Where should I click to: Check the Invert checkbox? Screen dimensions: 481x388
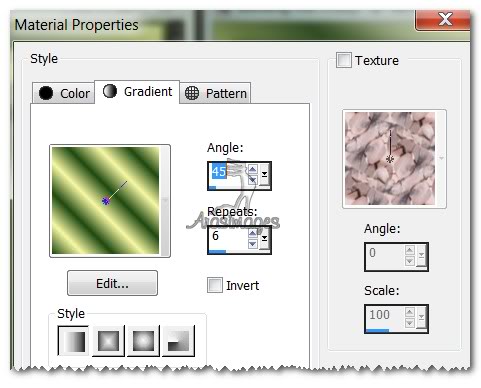point(215,285)
